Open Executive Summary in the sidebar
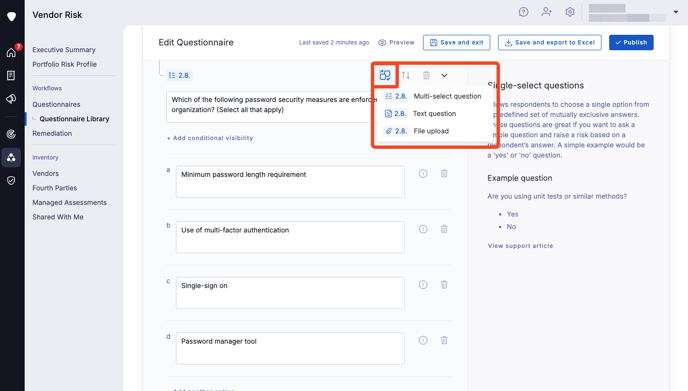This screenshot has width=688, height=391. coord(64,50)
